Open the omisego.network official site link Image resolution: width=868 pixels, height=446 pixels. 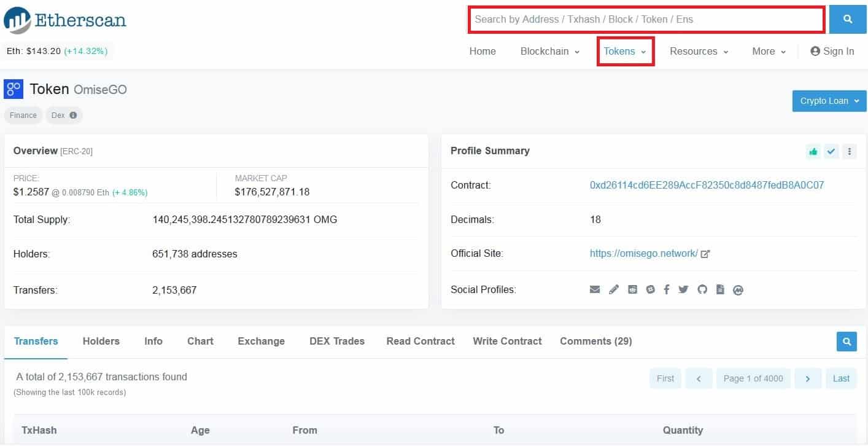(644, 254)
